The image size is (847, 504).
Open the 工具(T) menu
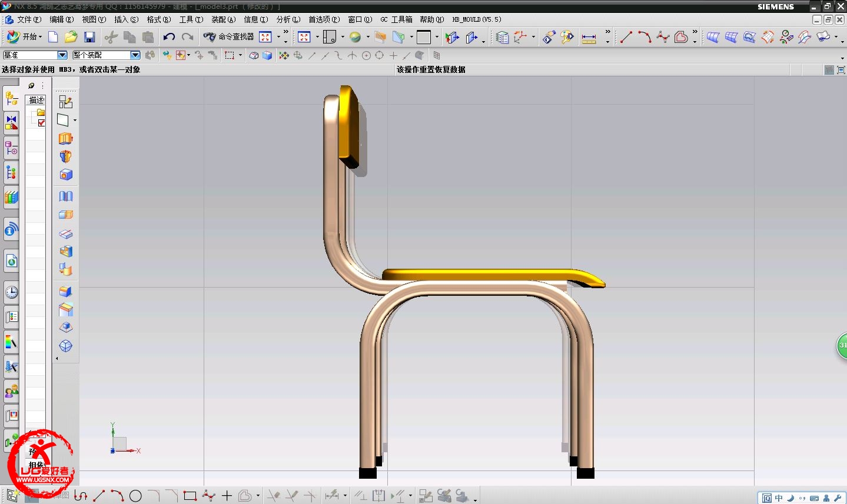pyautogui.click(x=191, y=19)
